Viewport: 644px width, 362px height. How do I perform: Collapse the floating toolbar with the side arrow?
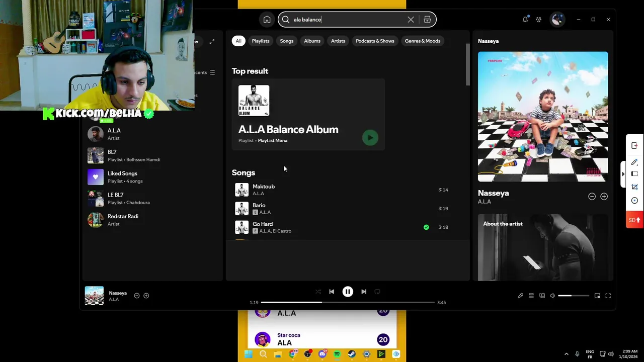click(623, 173)
